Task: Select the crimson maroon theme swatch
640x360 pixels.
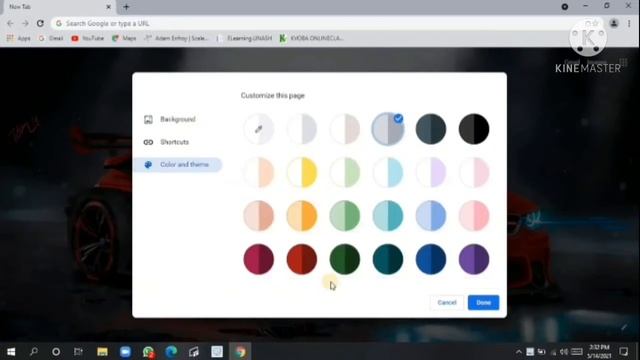Action: [x=258, y=259]
